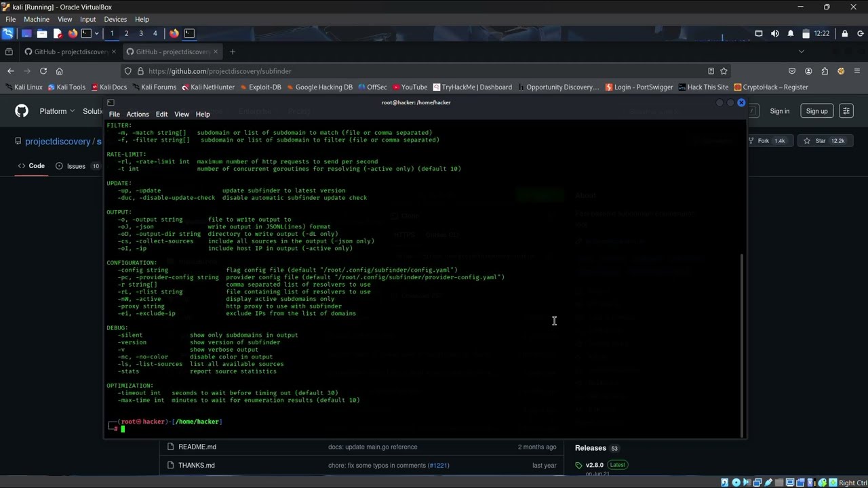Click the tracking protection shield icon

(x=128, y=71)
